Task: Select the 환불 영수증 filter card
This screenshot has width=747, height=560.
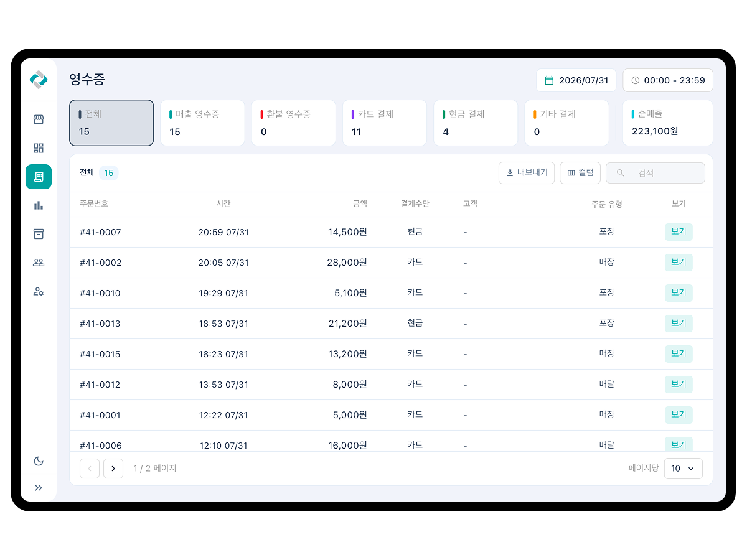Action: pos(294,123)
